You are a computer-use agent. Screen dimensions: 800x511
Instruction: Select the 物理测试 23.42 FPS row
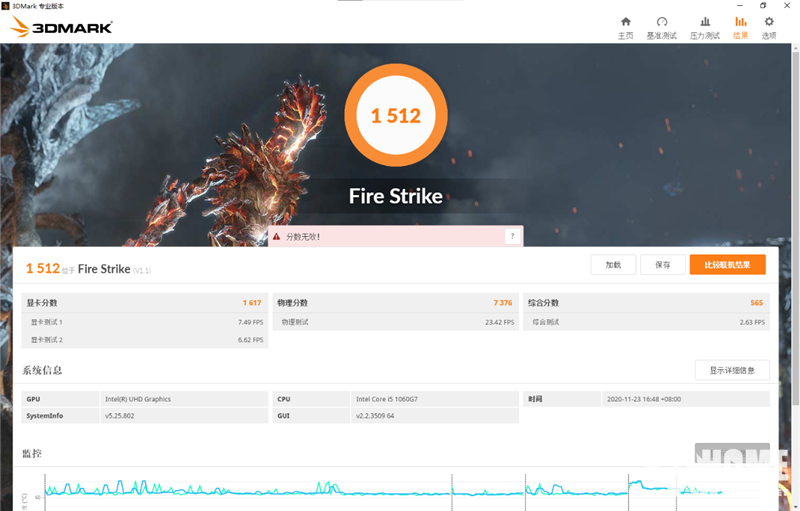click(x=395, y=322)
